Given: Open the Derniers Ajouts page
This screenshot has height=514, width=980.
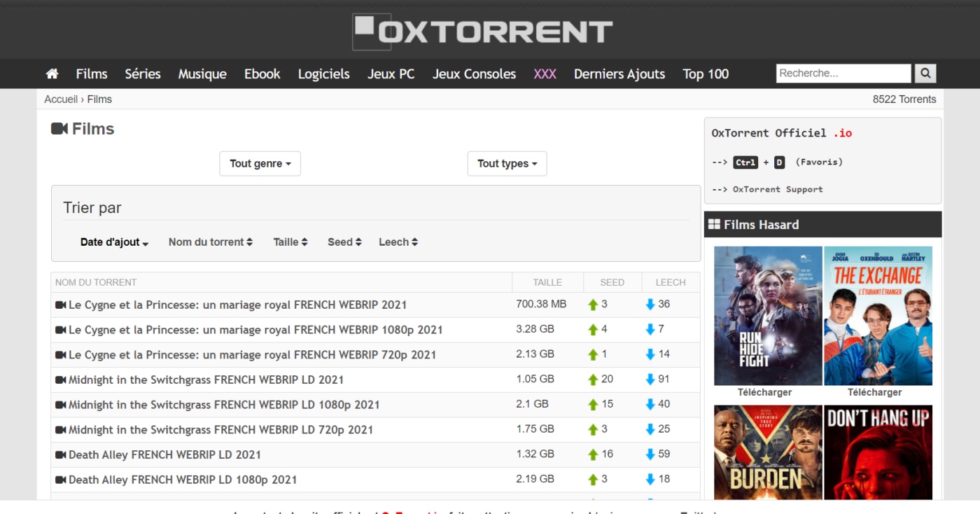Looking at the screenshot, I should tap(619, 74).
